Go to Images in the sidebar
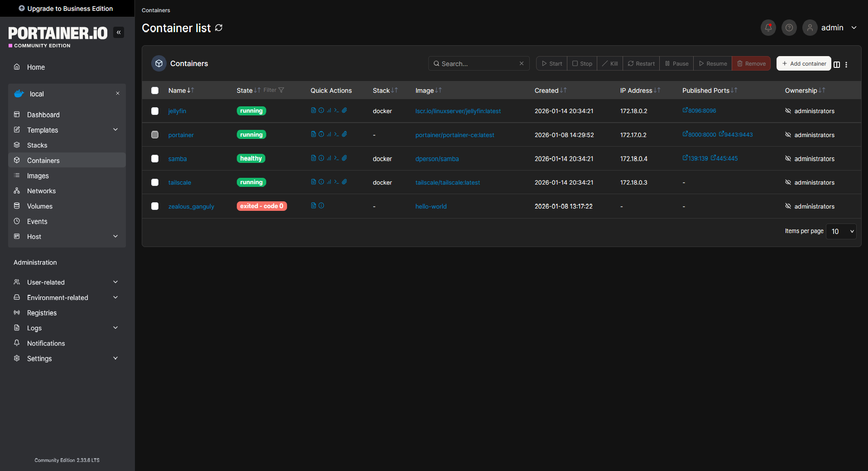The image size is (868, 471). point(38,176)
